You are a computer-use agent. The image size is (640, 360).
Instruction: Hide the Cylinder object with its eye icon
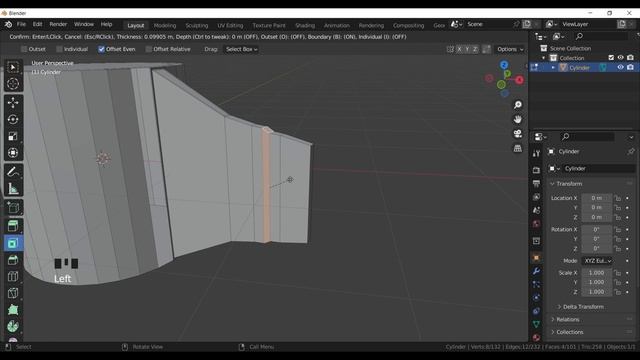(x=620, y=67)
